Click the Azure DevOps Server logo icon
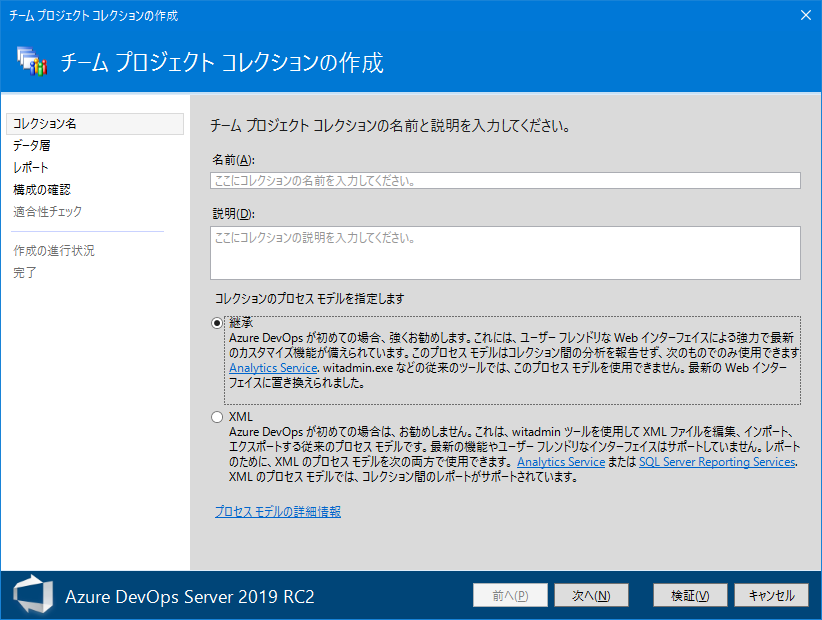The image size is (822, 620). [x=34, y=595]
